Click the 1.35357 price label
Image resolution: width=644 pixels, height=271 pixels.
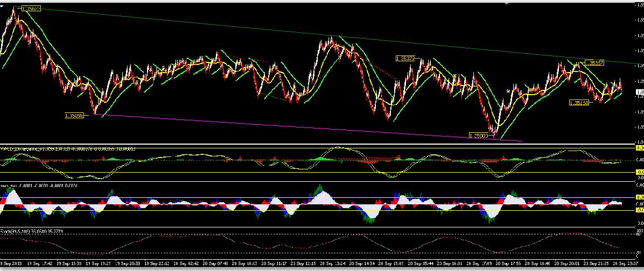[x=594, y=63]
